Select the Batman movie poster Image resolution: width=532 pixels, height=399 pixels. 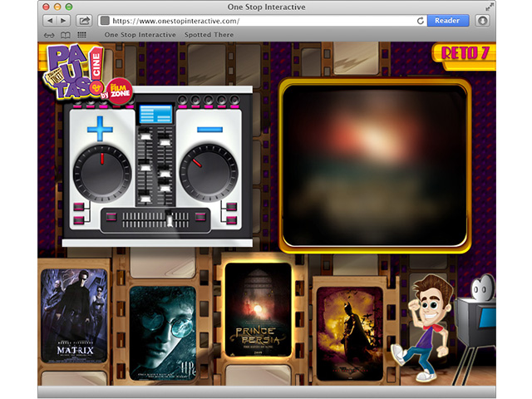click(x=349, y=334)
